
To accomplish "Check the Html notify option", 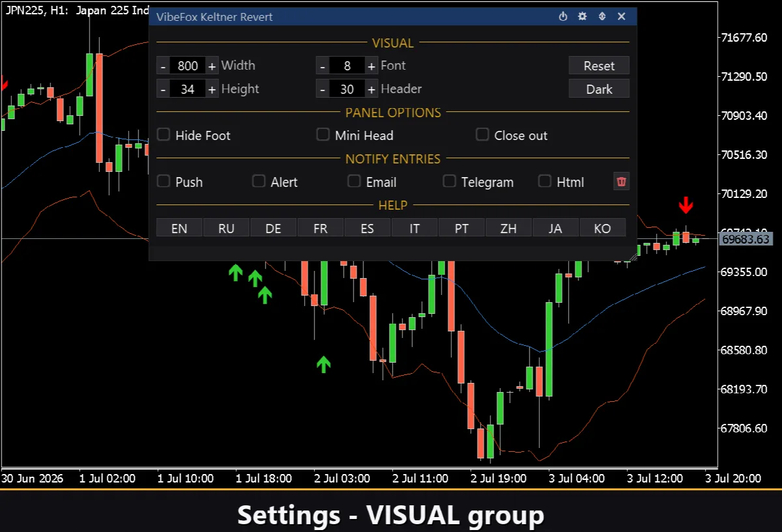I will coord(545,181).
